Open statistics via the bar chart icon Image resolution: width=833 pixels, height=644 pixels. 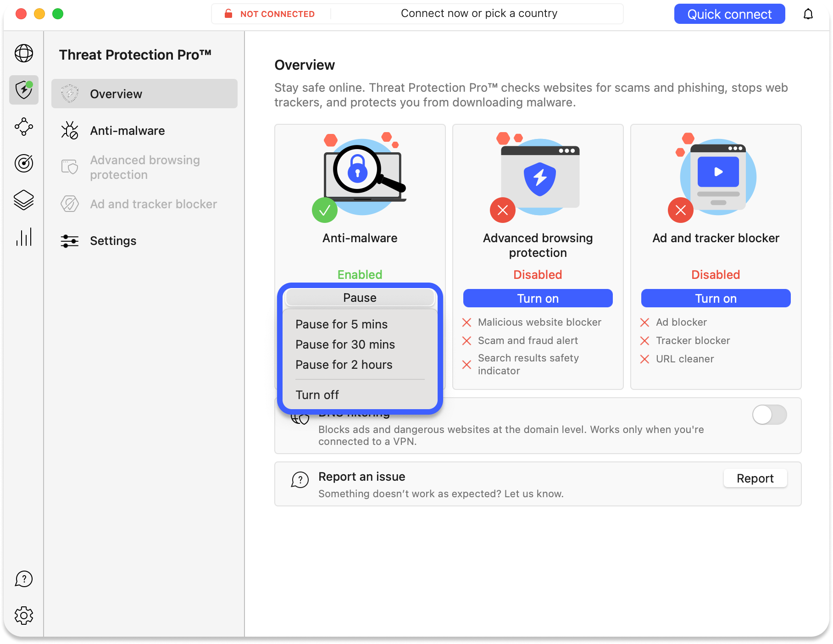24,237
